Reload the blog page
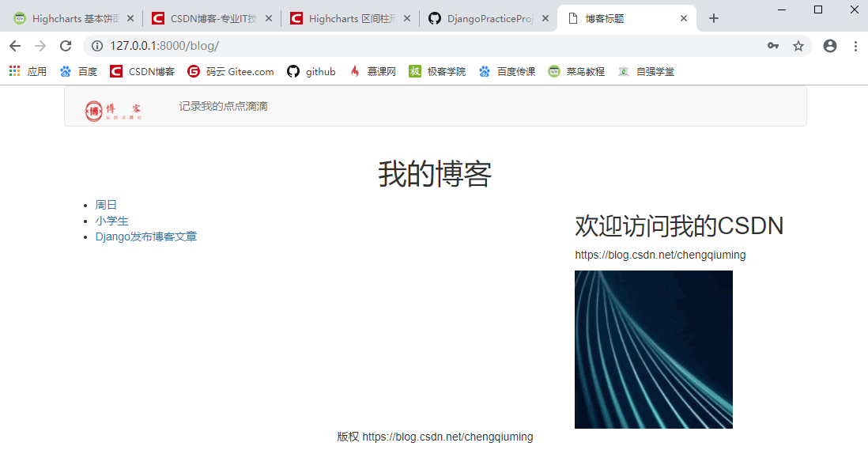868x454 pixels. (66, 46)
